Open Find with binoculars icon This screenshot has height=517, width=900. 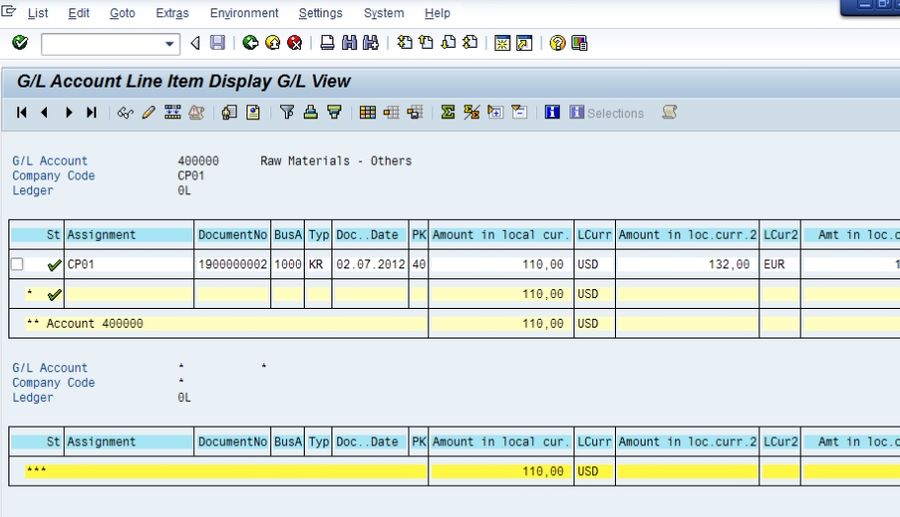click(349, 43)
